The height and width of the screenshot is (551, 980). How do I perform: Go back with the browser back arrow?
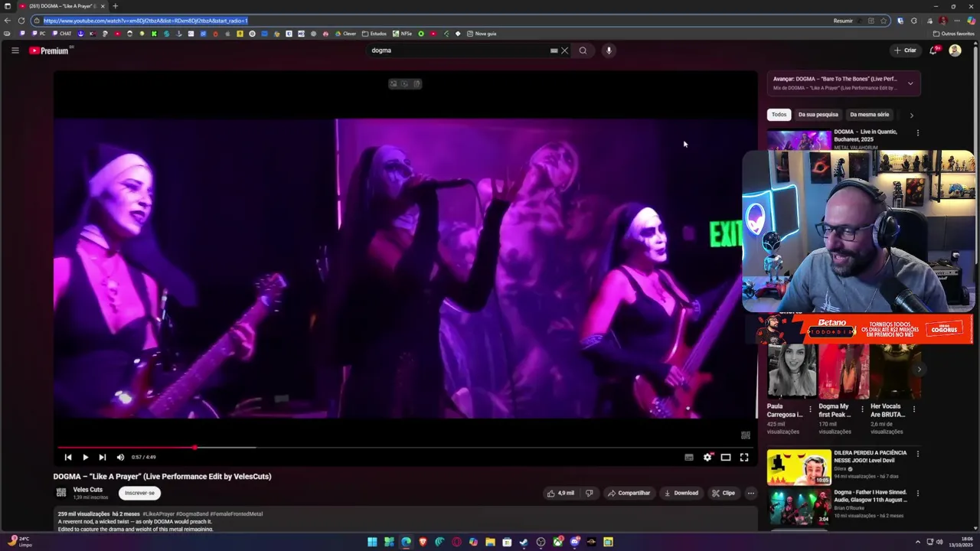coord(8,21)
